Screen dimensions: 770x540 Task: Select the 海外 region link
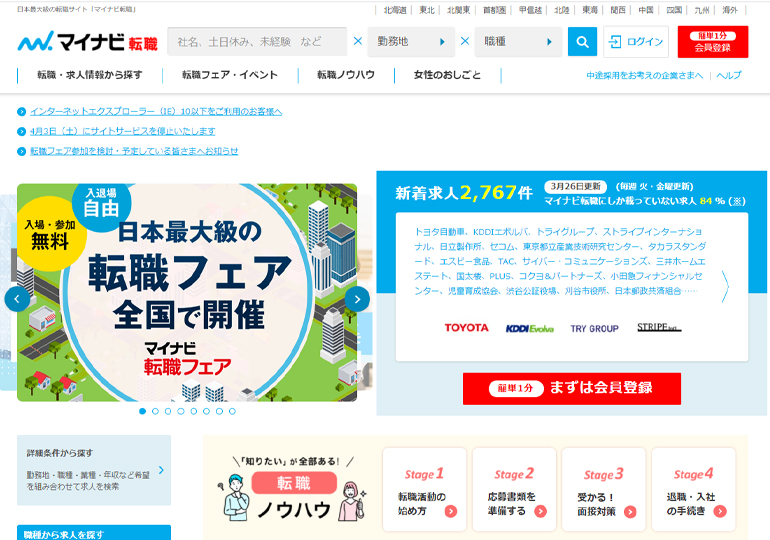730,10
